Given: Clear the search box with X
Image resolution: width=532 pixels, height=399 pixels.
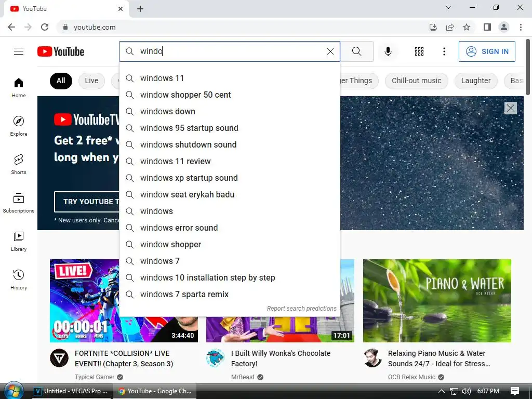Looking at the screenshot, I should point(330,51).
